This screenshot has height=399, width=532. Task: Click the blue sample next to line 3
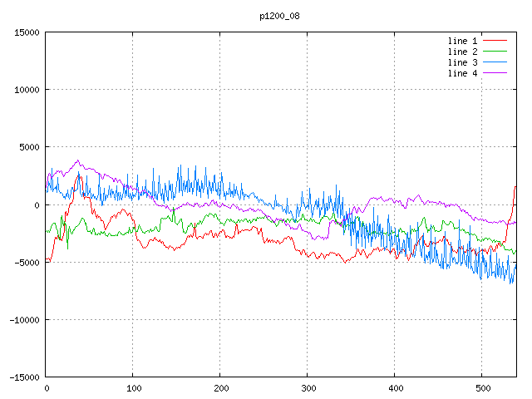pyautogui.click(x=495, y=62)
